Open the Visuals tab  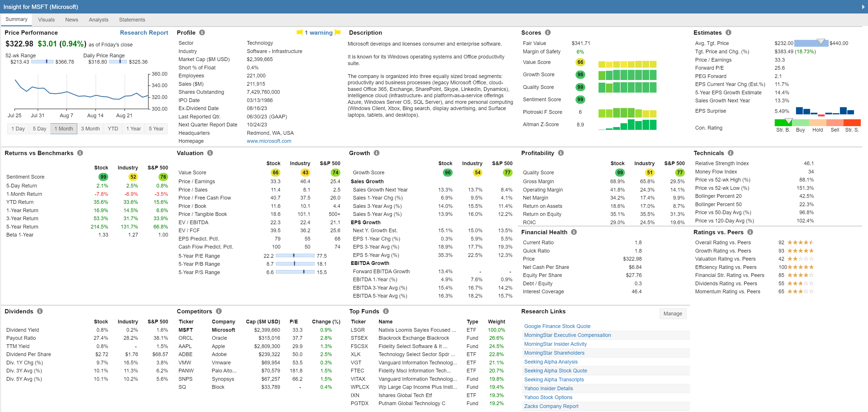46,20
